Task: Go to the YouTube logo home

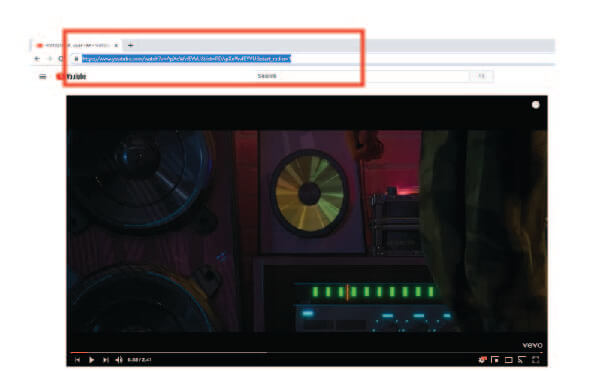Action: pos(71,76)
